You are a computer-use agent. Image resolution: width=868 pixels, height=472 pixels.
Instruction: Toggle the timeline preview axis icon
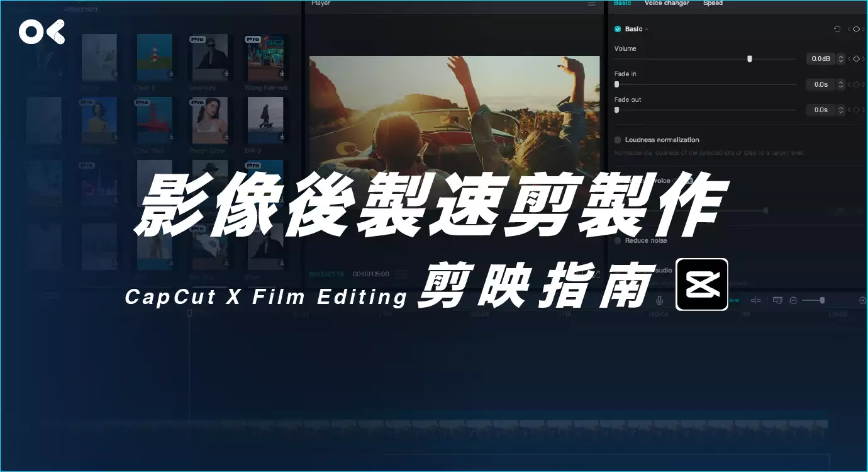[x=777, y=300]
